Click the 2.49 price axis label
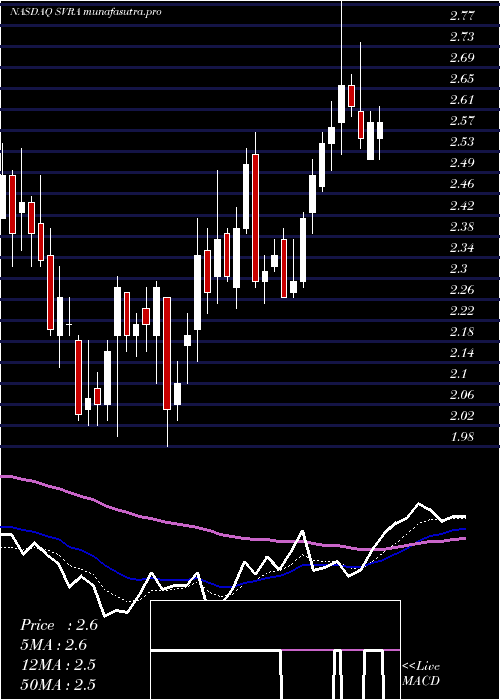Screen dimensions: 500x700 462,163
